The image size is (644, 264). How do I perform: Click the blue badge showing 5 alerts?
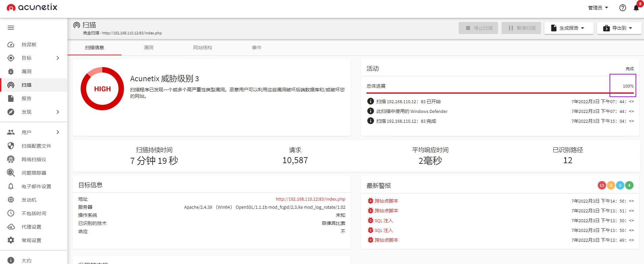tap(620, 185)
